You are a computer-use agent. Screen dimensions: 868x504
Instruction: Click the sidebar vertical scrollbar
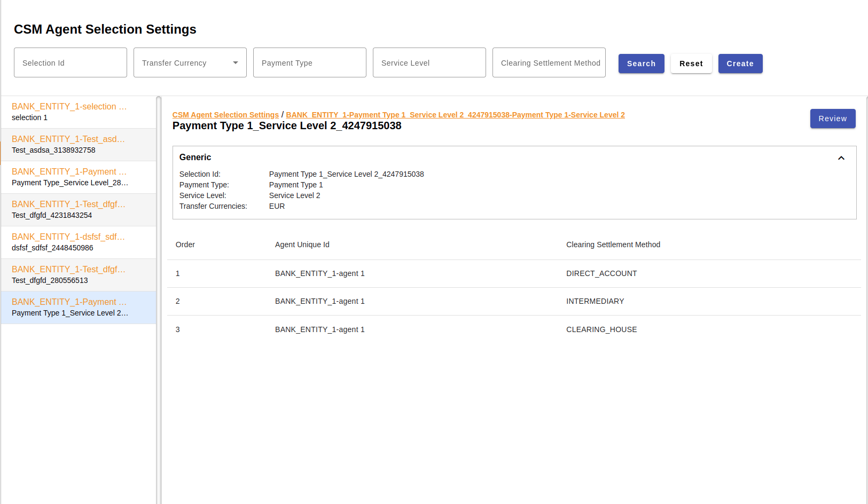pyautogui.click(x=159, y=299)
